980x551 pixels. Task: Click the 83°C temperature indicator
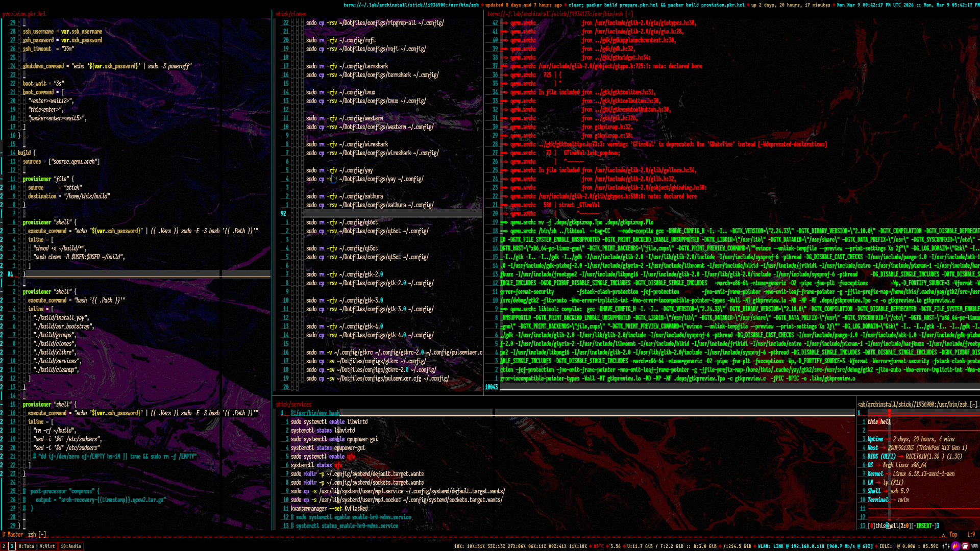pos(598,546)
